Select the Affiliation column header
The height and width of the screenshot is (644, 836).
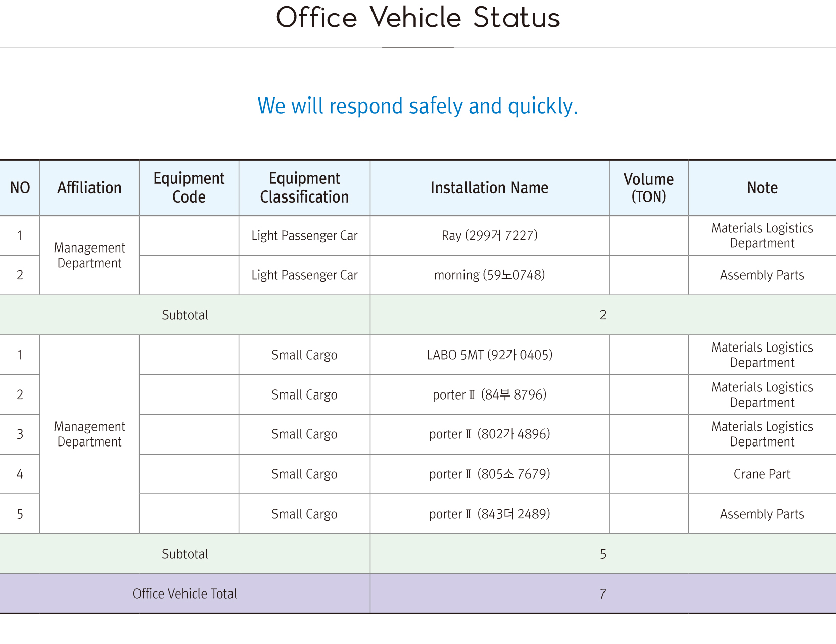click(89, 188)
